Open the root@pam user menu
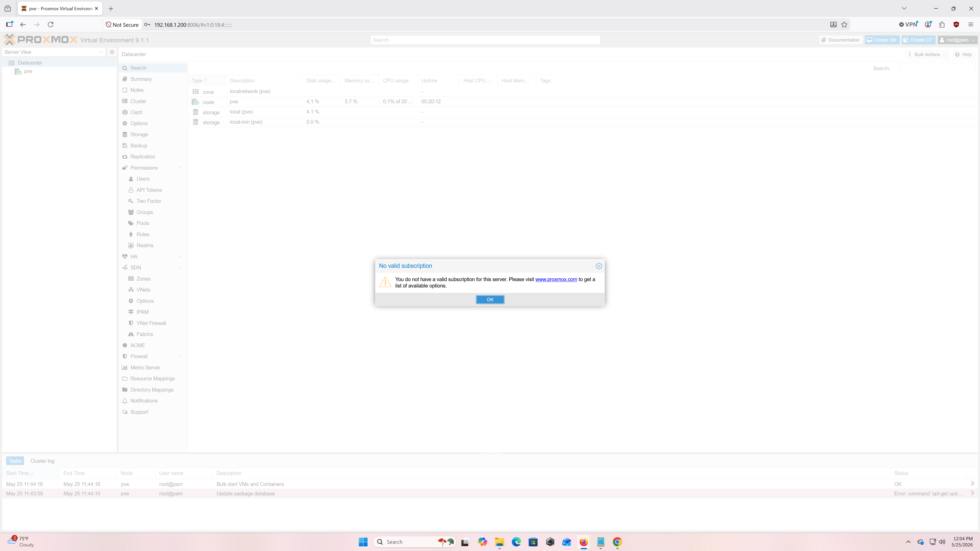980x551 pixels. click(957, 40)
